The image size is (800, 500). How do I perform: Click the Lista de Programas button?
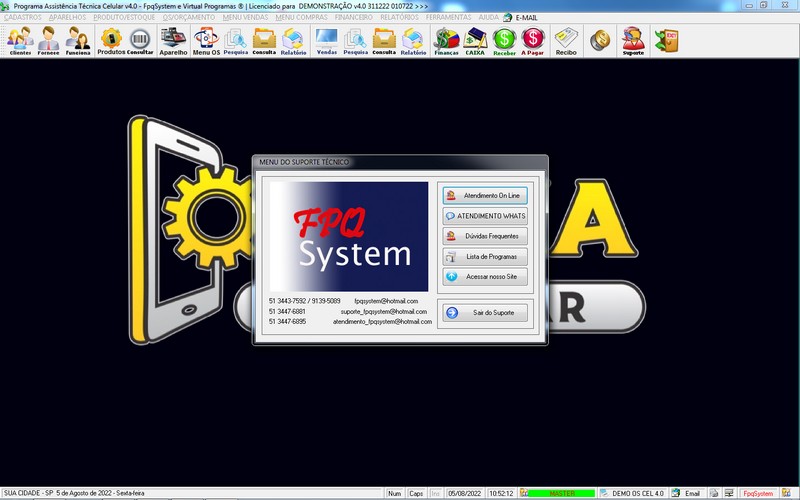tap(485, 256)
